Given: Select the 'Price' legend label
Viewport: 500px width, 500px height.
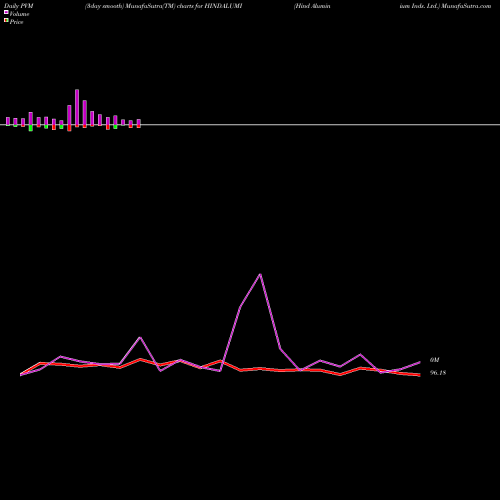Looking at the screenshot, I should tap(16, 22).
